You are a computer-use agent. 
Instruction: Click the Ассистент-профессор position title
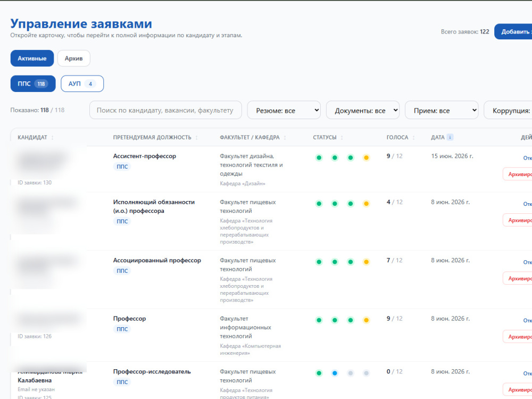click(x=145, y=156)
